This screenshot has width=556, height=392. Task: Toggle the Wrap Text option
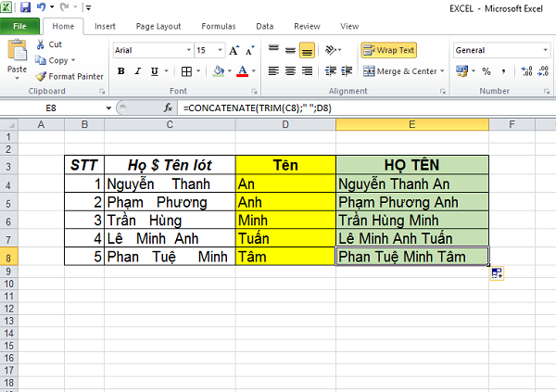(x=388, y=49)
